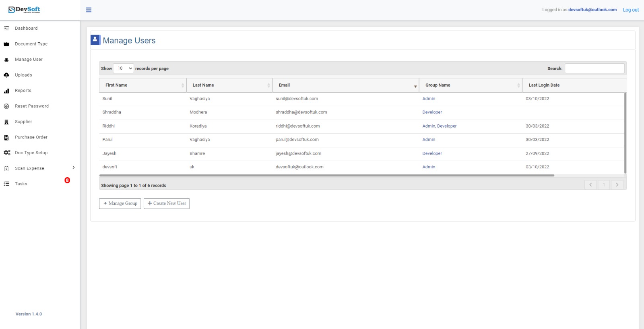This screenshot has height=329, width=644.
Task: Expand the Scan Expense submenu chevron
Action: click(x=74, y=168)
